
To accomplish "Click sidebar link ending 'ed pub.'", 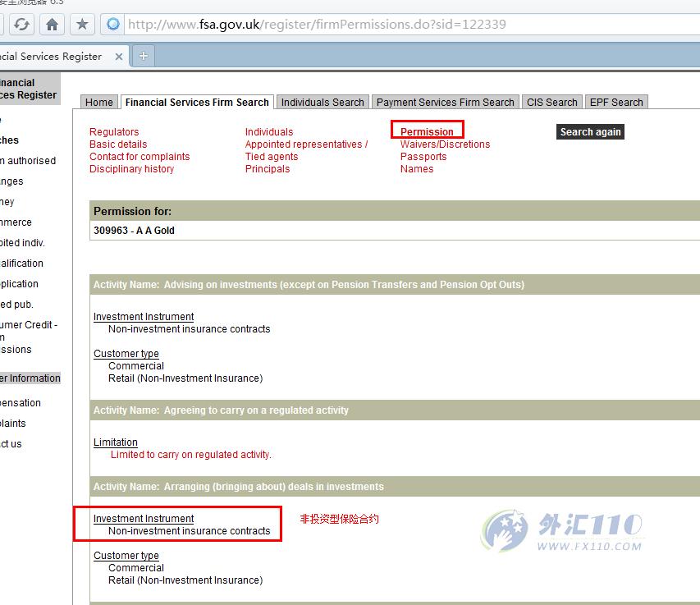I will coord(16,305).
